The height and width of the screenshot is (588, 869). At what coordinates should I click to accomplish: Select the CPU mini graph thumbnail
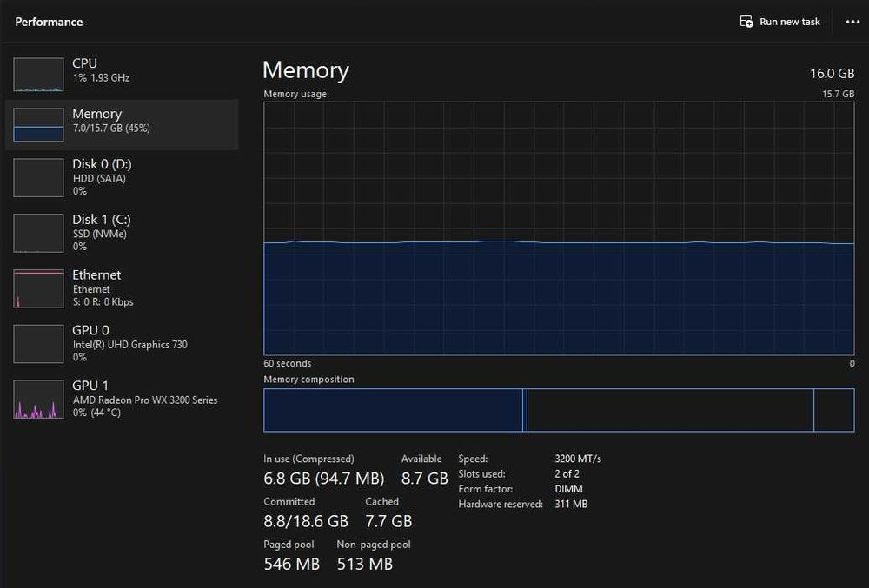38,74
